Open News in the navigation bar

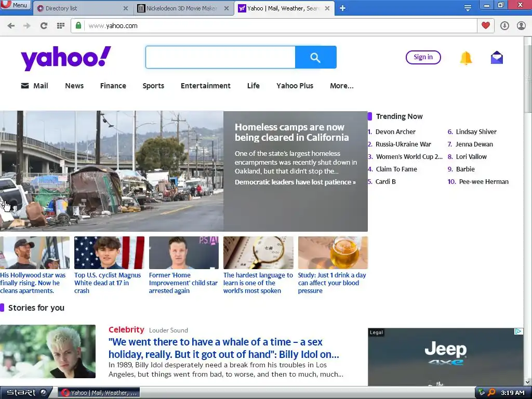coord(74,86)
